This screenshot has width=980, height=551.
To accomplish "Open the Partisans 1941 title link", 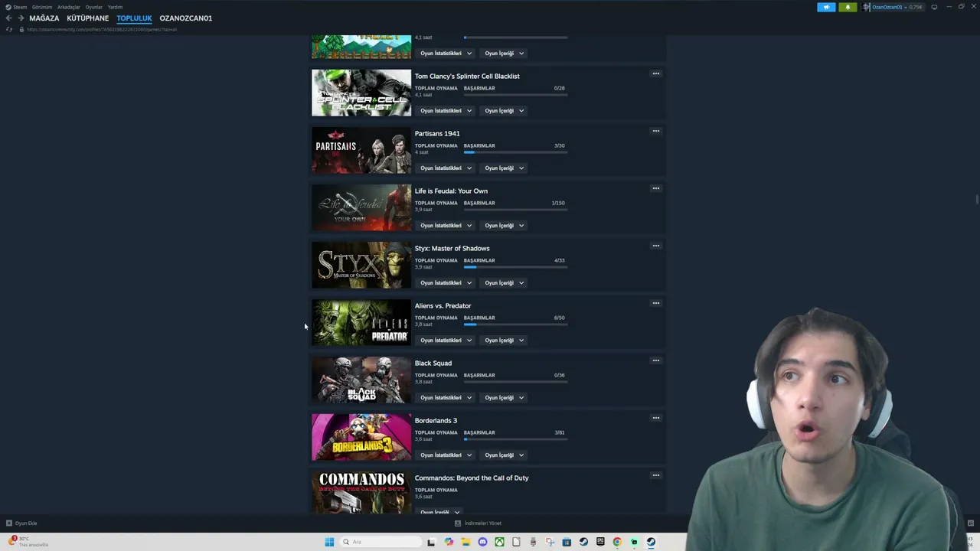I will click(x=437, y=133).
